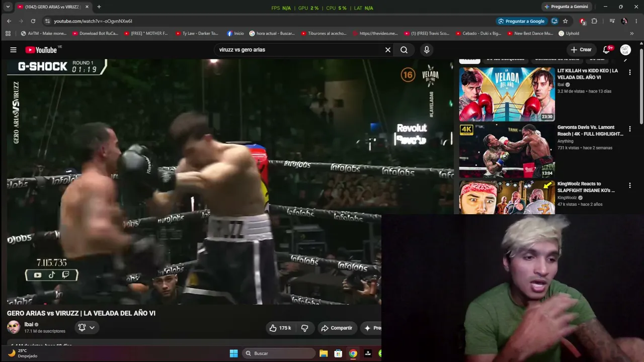Click the page vertical scrollbar

[x=641, y=85]
